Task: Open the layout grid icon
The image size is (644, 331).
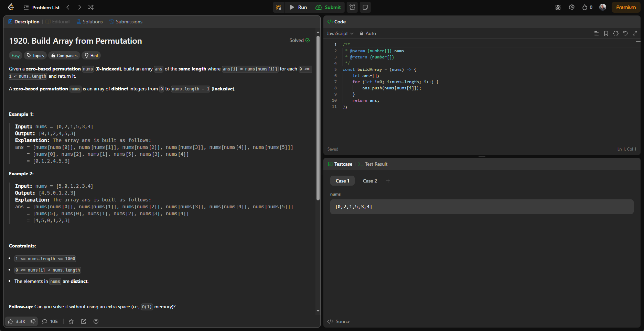Action: click(558, 7)
